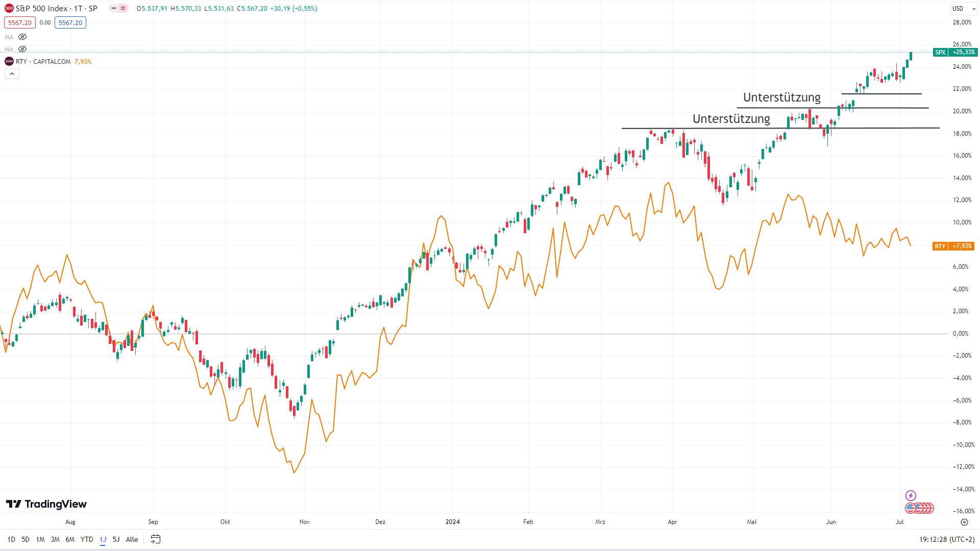The image size is (980, 551).
Task: Click the upper MA indicator label
Action: click(x=9, y=37)
